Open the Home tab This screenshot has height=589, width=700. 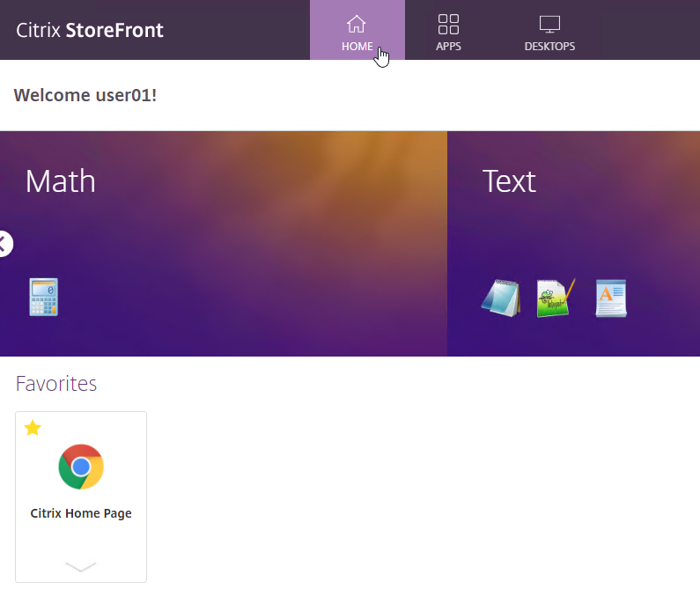click(x=357, y=30)
